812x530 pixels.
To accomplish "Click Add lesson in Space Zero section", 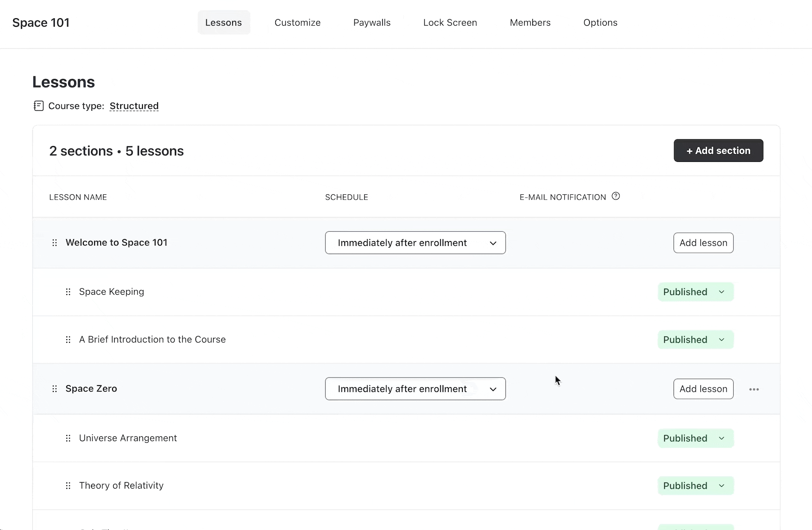I will click(x=703, y=389).
